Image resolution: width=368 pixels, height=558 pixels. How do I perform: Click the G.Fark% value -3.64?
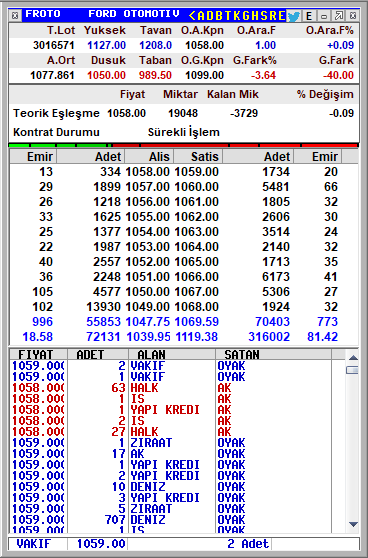tap(263, 75)
